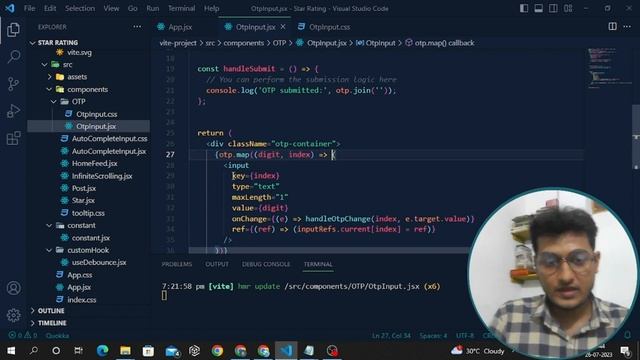Click the Quokka status bar item

[x=57, y=336]
